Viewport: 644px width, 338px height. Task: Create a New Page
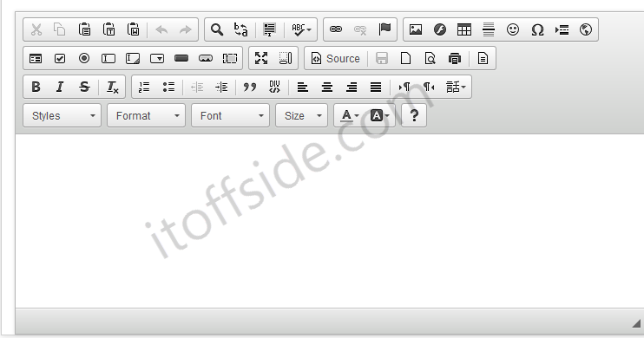(406, 58)
